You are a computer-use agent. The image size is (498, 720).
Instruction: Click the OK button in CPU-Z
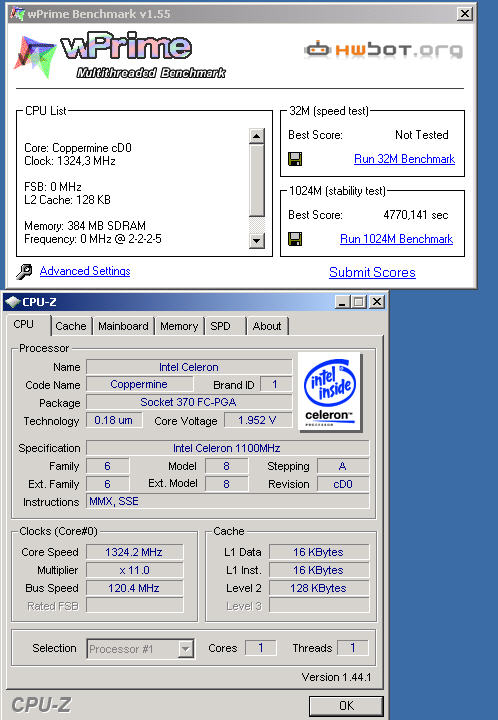point(346,706)
